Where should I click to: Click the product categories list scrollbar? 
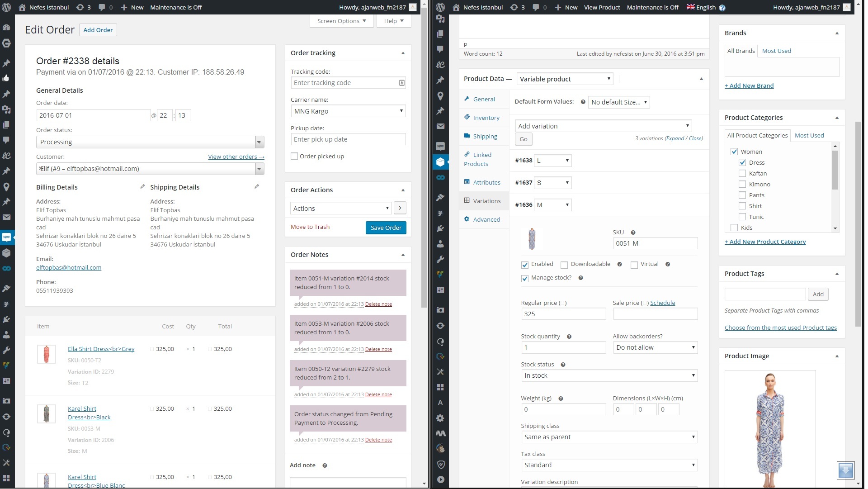coord(835,170)
